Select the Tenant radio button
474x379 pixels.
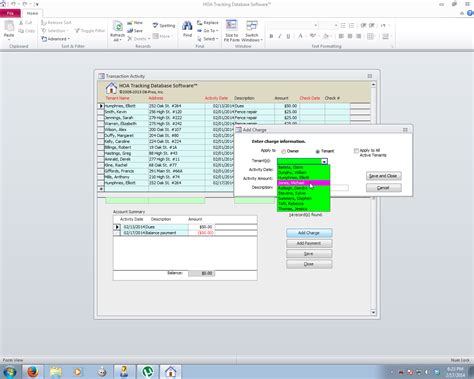pyautogui.click(x=318, y=151)
